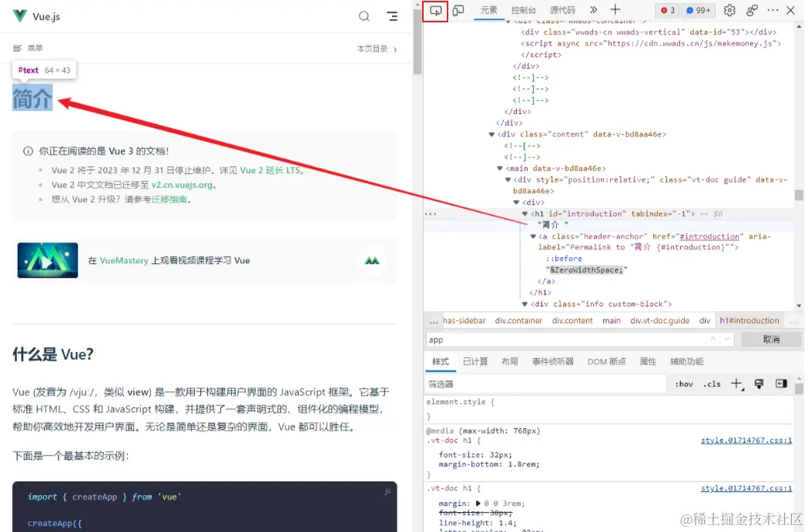Screen dimensions: 808x532
Task: Collapse the div class="info custom-block" node
Action: [525, 304]
